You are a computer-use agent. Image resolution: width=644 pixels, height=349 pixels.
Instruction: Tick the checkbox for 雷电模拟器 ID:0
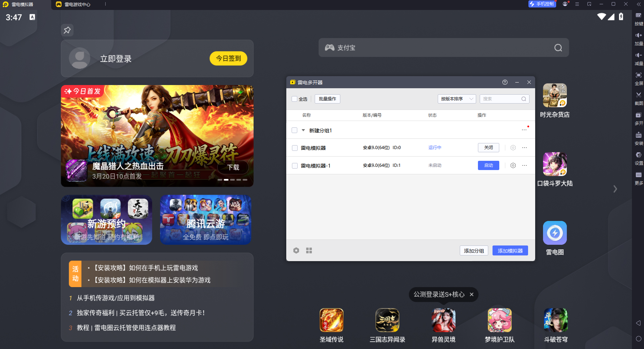(x=295, y=148)
